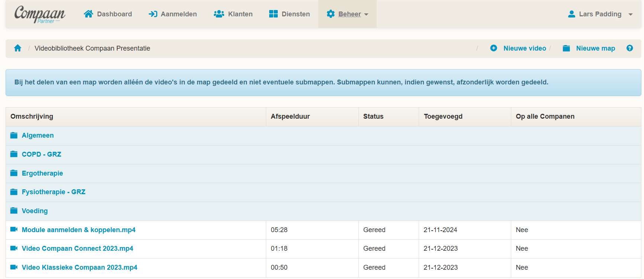Open Module aanmelden & koppelen.mp4
The image size is (644, 279).
click(78, 230)
